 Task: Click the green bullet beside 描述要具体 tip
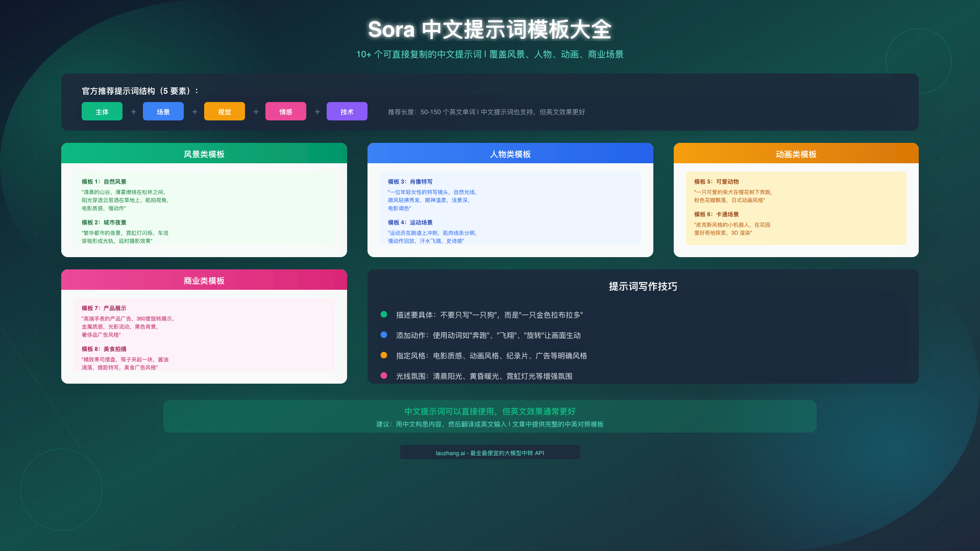coord(383,314)
